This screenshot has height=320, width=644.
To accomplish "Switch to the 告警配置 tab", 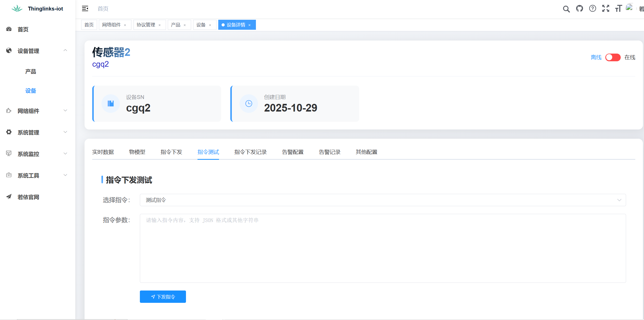I will (x=293, y=152).
